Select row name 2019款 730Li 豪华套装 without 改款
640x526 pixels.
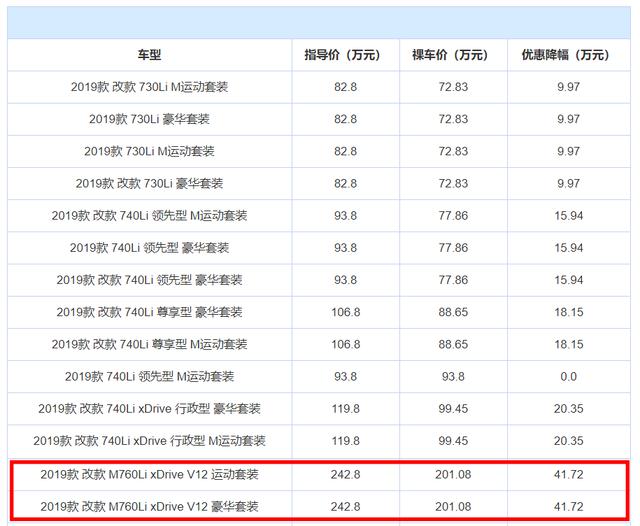pos(149,119)
